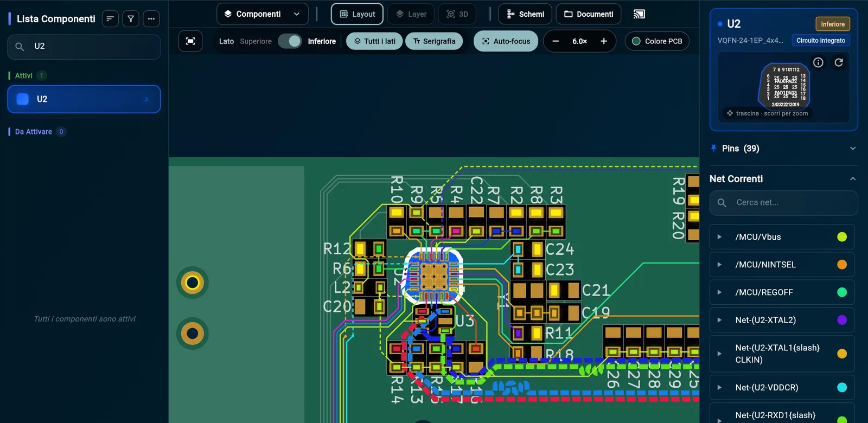
Task: Switch to the Layout view tab
Action: click(357, 14)
